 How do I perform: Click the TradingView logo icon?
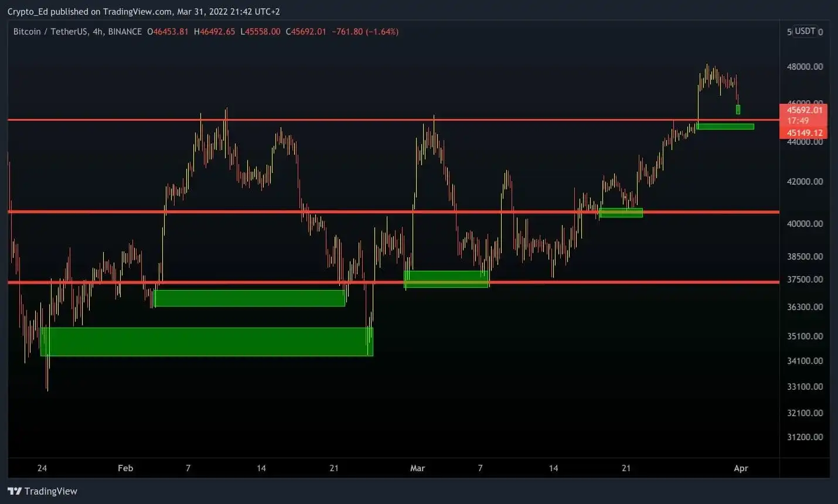15,491
